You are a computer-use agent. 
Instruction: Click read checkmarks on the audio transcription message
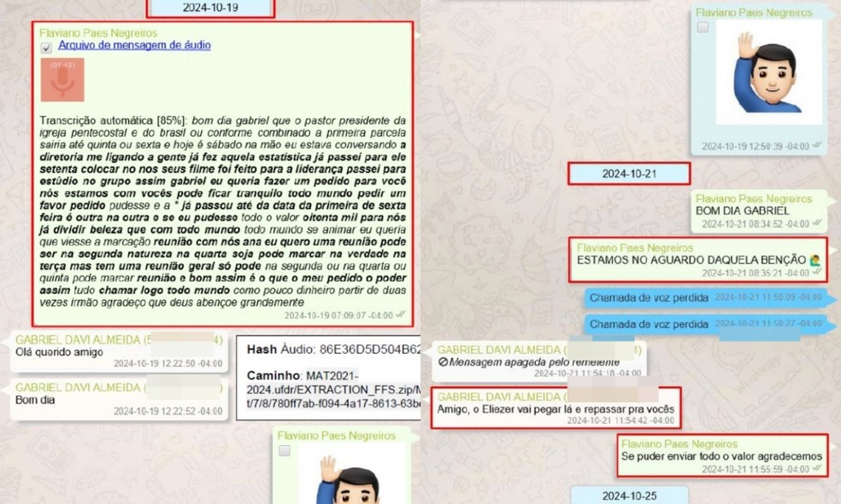(401, 314)
